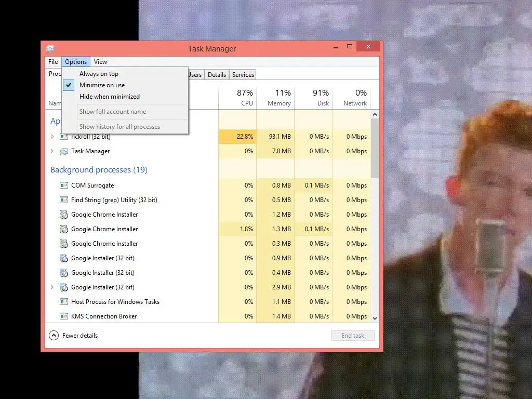This screenshot has width=532, height=399.
Task: Sort by the Disk column header
Action: click(x=313, y=98)
